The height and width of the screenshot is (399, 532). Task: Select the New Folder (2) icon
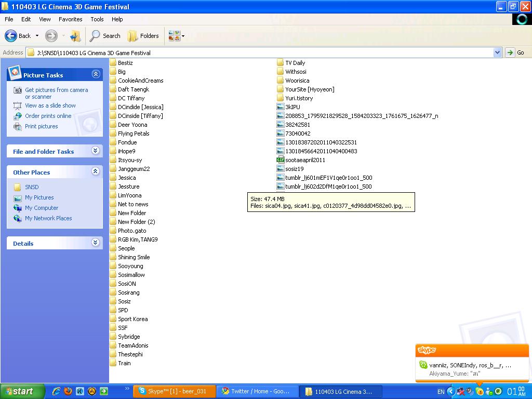113,221
